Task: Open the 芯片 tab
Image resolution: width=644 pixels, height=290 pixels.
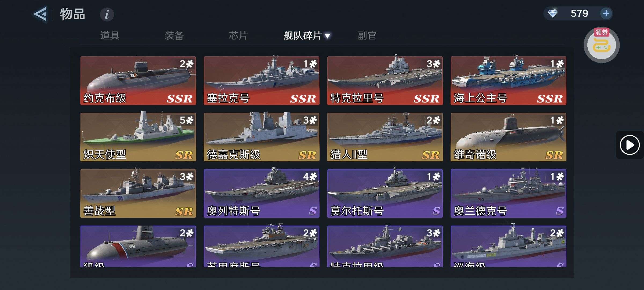Action: (x=239, y=35)
